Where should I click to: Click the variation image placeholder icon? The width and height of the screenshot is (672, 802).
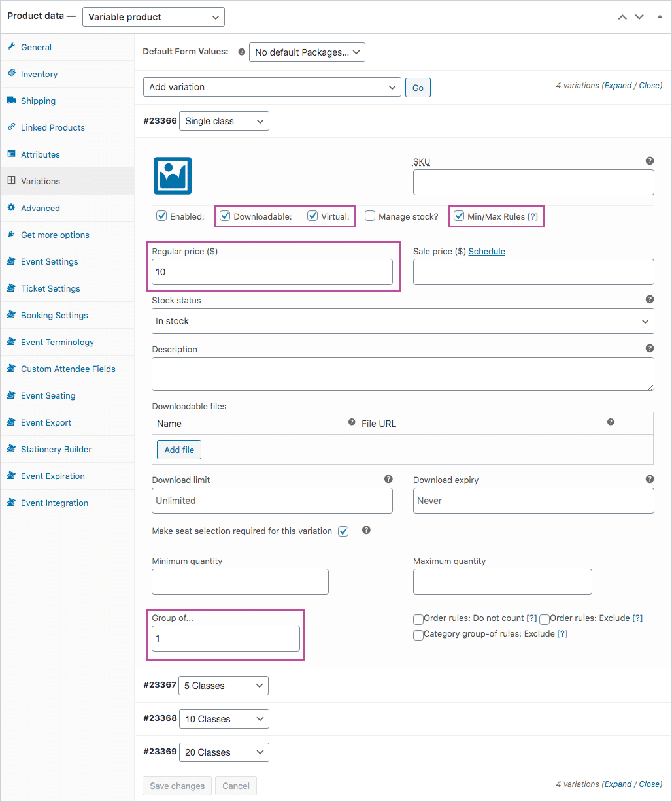coord(173,176)
